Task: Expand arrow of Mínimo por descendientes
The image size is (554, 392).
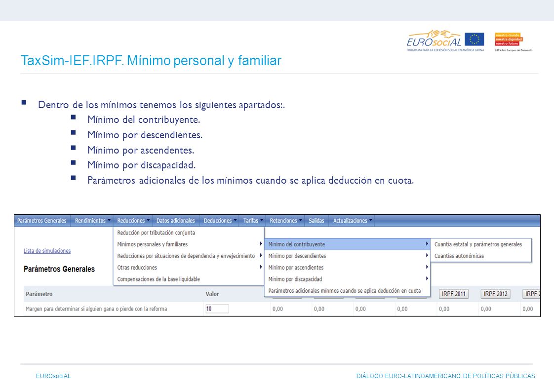Action: [427, 255]
